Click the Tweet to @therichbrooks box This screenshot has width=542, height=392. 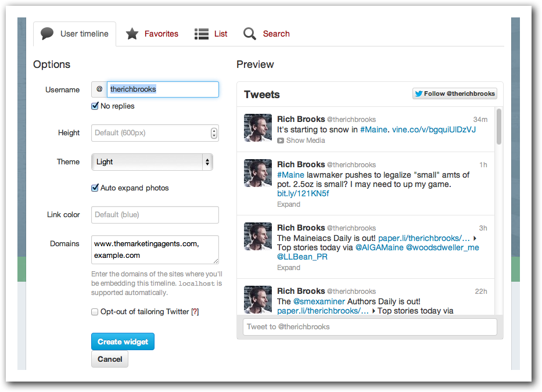tap(370, 326)
